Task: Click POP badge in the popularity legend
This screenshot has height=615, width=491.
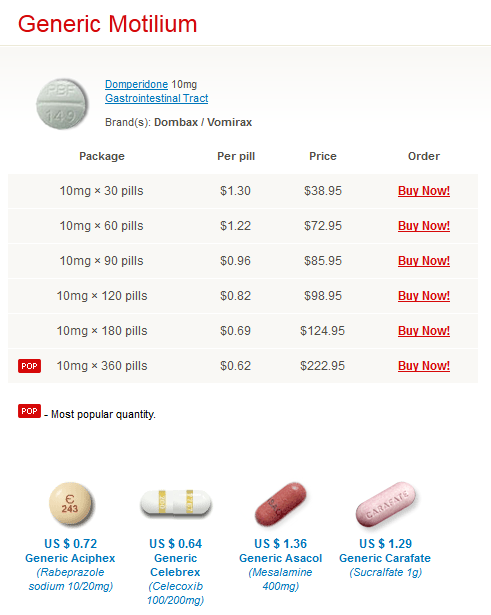Action: pos(29,411)
